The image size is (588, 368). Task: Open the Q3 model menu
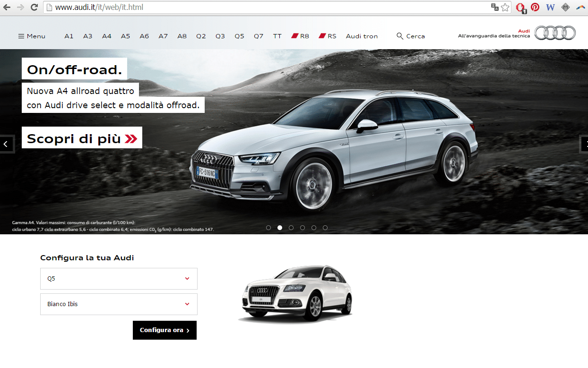coord(220,36)
